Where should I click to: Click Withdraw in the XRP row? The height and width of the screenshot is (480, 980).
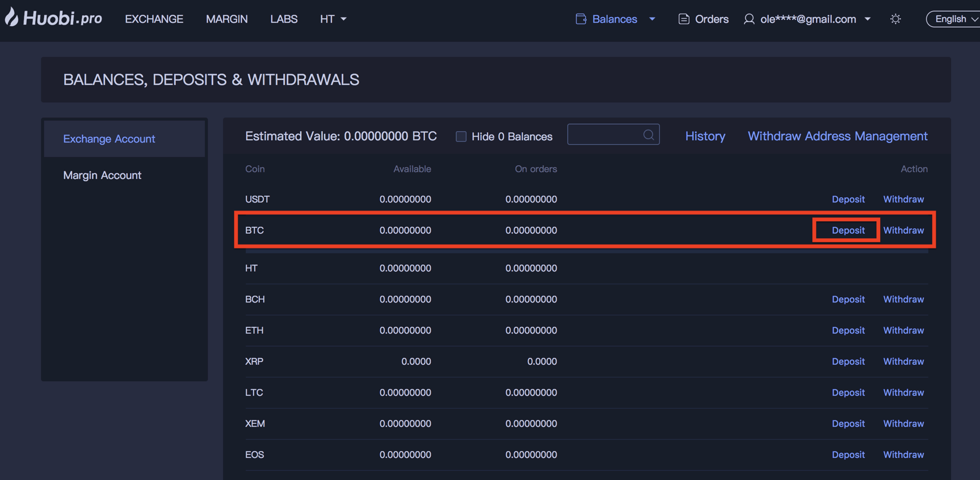(x=903, y=361)
